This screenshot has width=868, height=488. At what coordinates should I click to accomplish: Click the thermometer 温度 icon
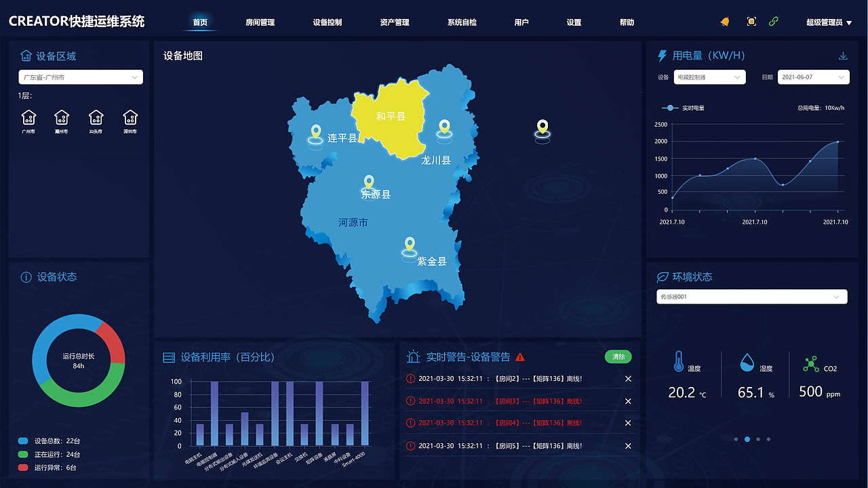click(x=679, y=361)
